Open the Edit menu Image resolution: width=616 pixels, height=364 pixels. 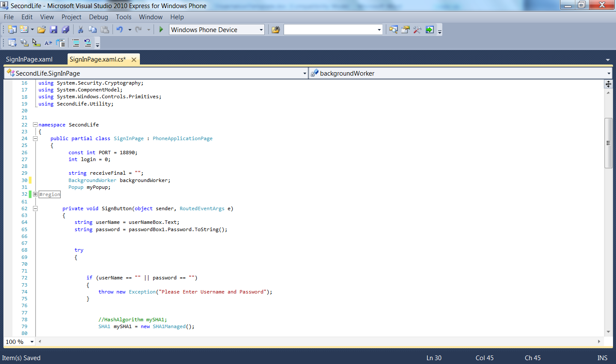27,17
